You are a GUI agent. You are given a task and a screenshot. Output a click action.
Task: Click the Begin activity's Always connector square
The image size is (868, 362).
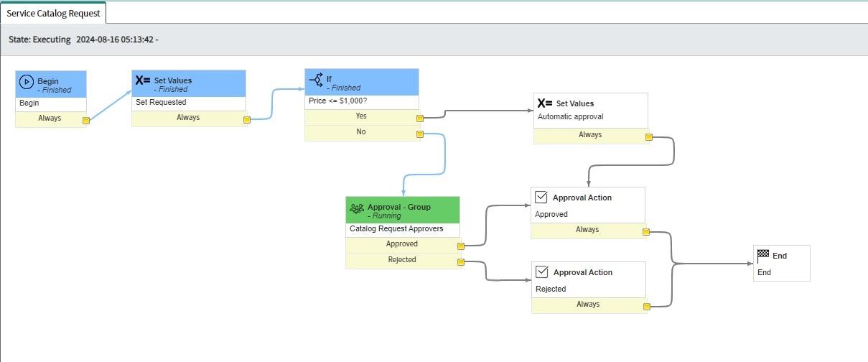[86, 121]
